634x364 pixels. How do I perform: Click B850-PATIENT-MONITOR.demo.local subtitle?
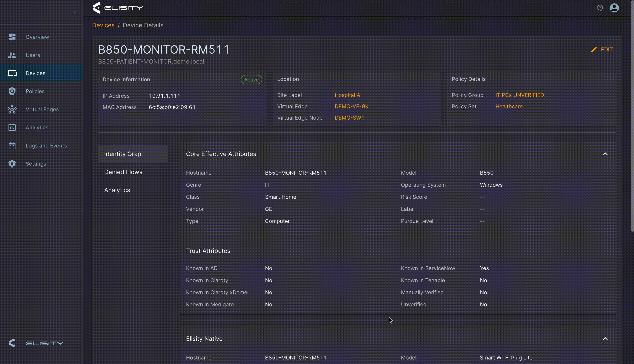[x=151, y=61]
